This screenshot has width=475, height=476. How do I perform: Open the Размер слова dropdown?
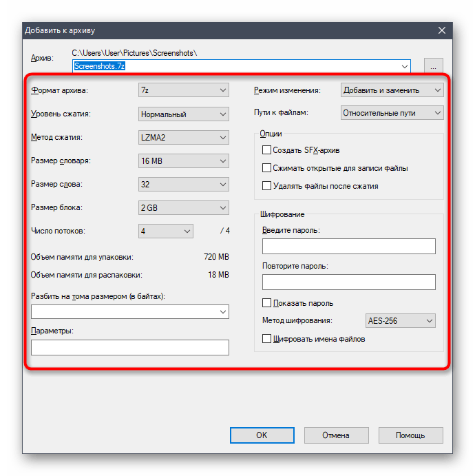point(184,184)
